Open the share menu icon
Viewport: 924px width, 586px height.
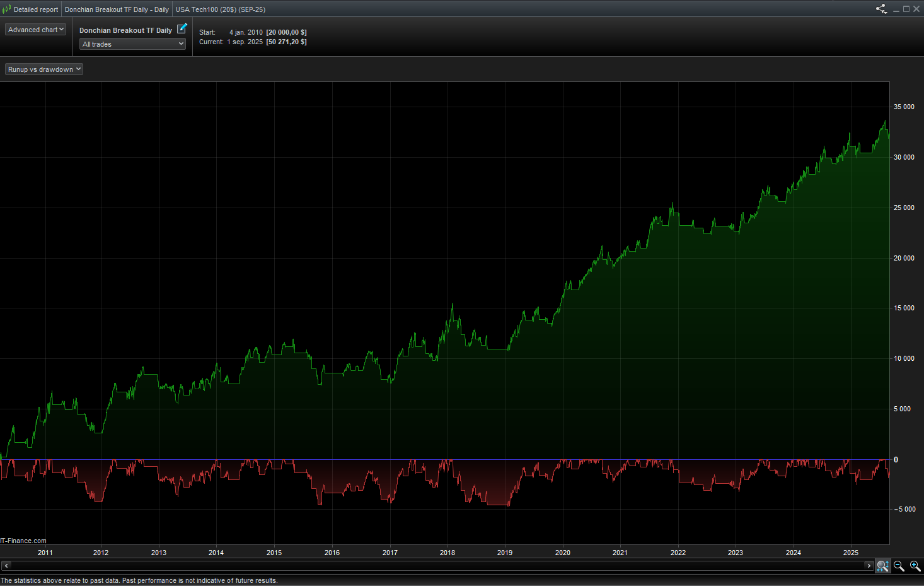(x=881, y=9)
